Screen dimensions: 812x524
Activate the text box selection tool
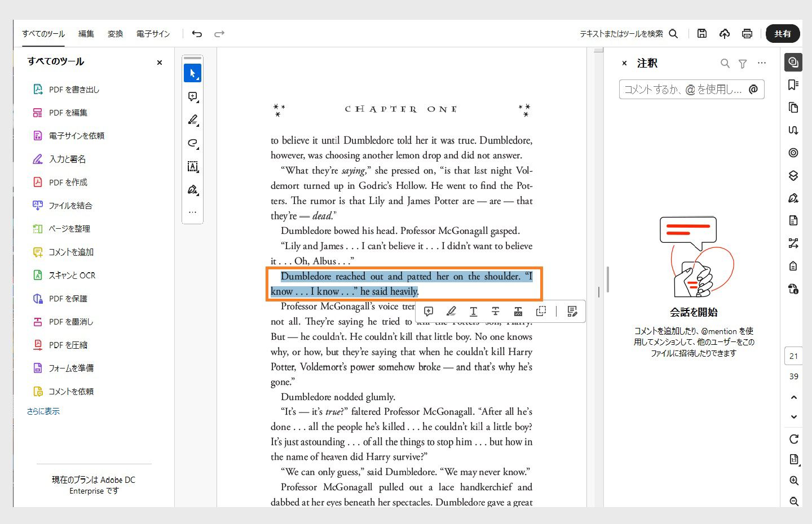[x=192, y=166]
